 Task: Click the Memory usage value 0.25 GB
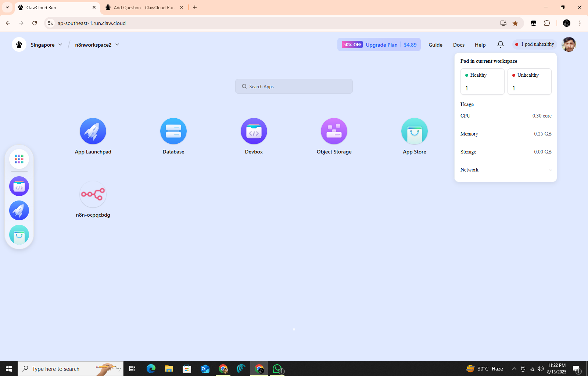tap(543, 134)
